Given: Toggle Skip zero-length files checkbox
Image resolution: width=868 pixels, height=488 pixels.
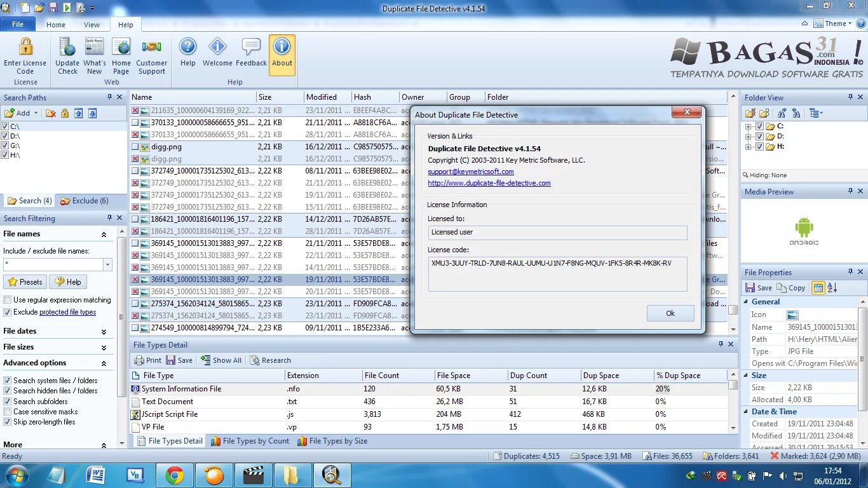Looking at the screenshot, I should pyautogui.click(x=8, y=422).
